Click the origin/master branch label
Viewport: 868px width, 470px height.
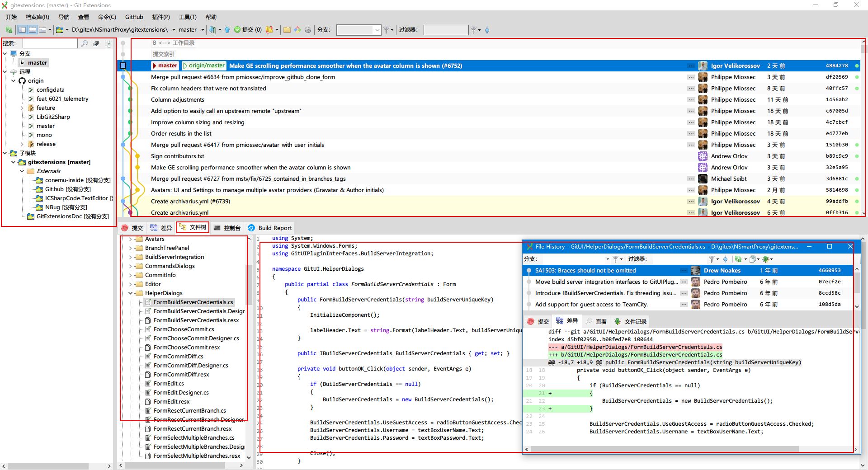pyautogui.click(x=203, y=66)
